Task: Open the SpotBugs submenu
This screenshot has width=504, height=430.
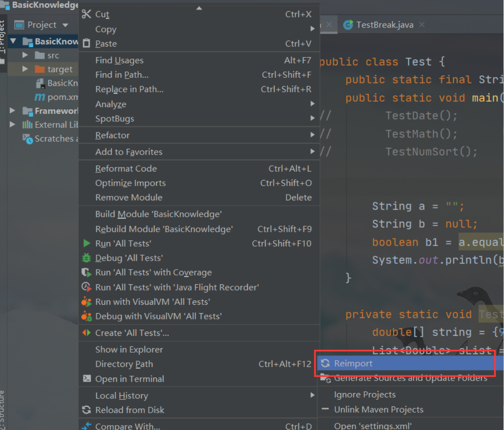Action: (x=199, y=118)
